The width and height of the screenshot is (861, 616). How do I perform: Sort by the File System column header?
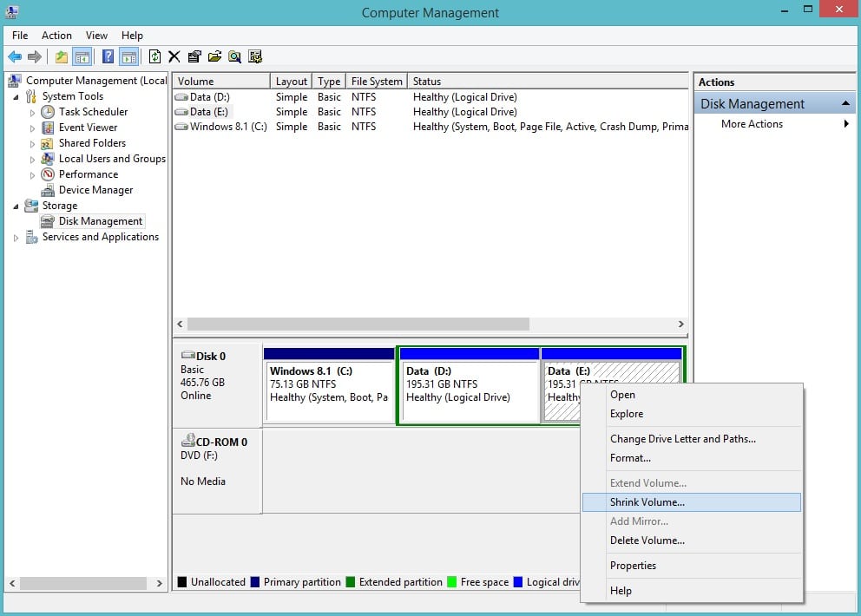point(377,82)
